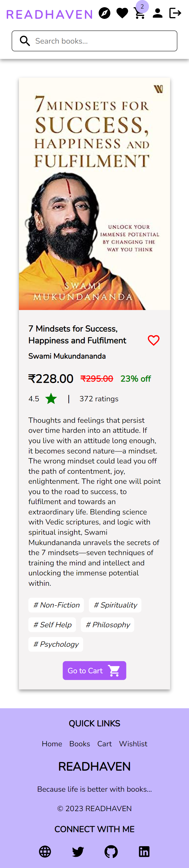The image size is (189, 868).
Task: Open the LinkedIn icon in the footer
Action: click(x=144, y=852)
